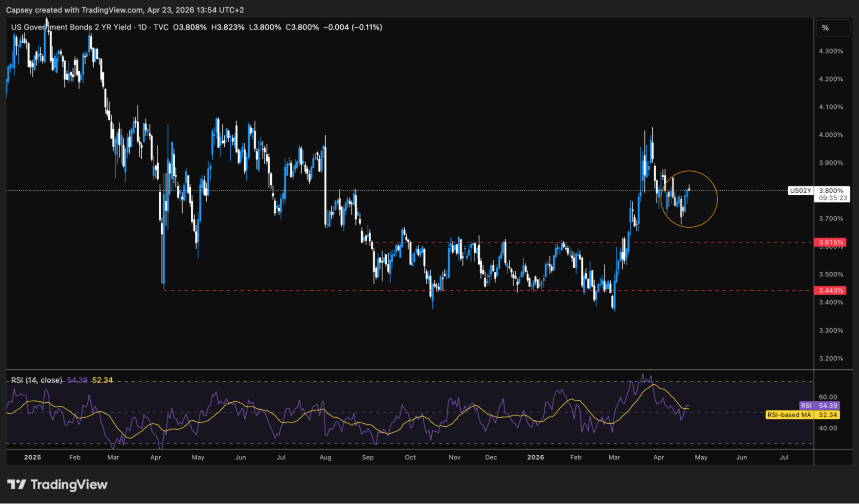The height and width of the screenshot is (504, 859).
Task: Click the 4.000% label on the price scale
Action: [x=831, y=135]
